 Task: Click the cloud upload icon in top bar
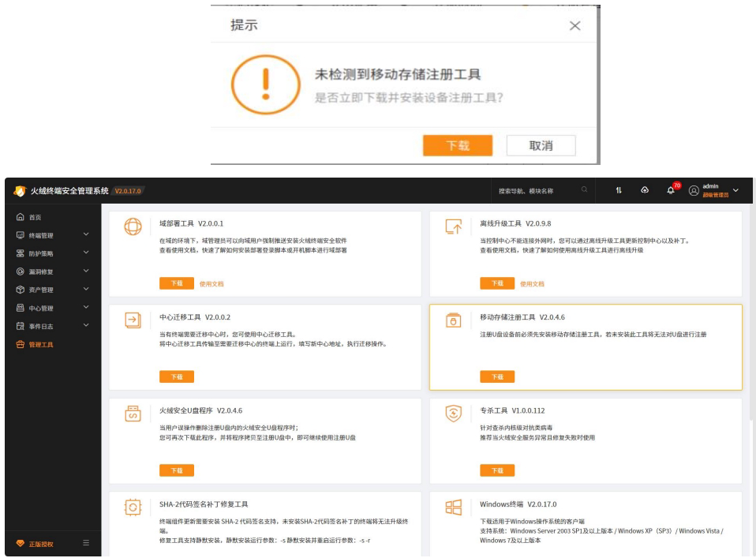point(644,190)
